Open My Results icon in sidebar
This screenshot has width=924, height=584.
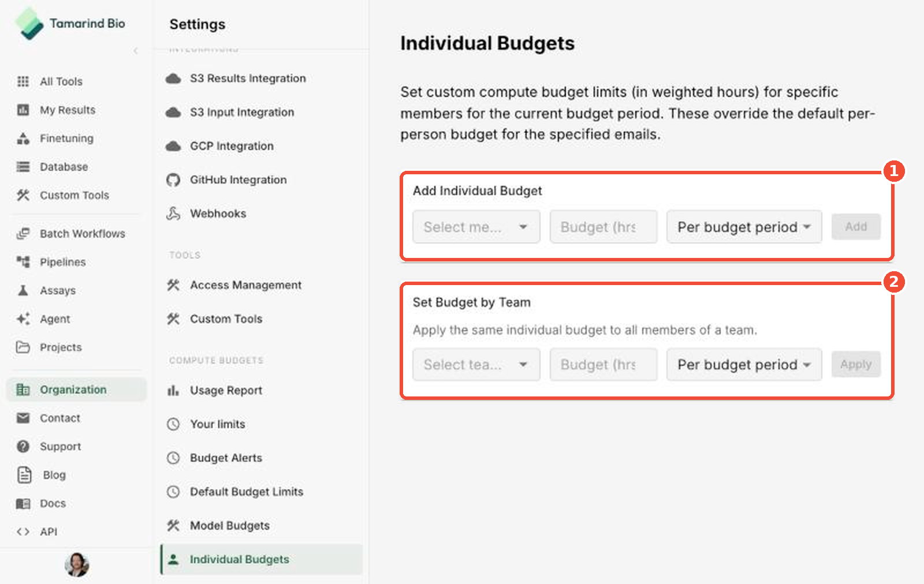(x=23, y=110)
